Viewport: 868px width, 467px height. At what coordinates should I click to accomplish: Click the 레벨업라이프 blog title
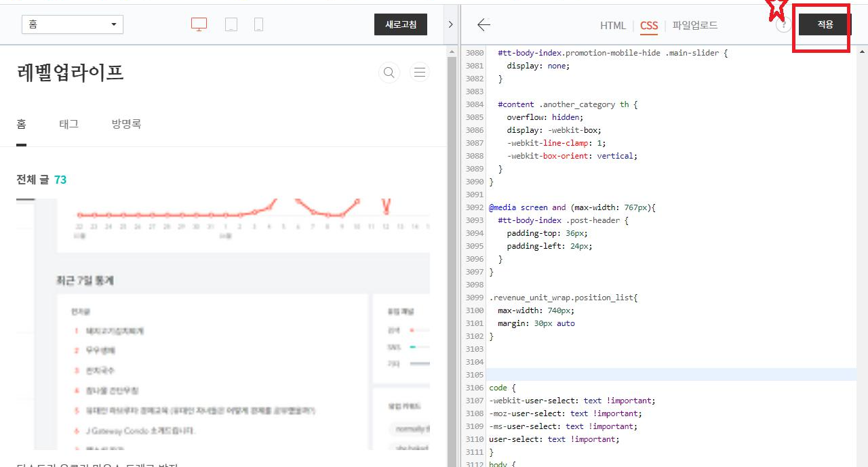pos(71,73)
